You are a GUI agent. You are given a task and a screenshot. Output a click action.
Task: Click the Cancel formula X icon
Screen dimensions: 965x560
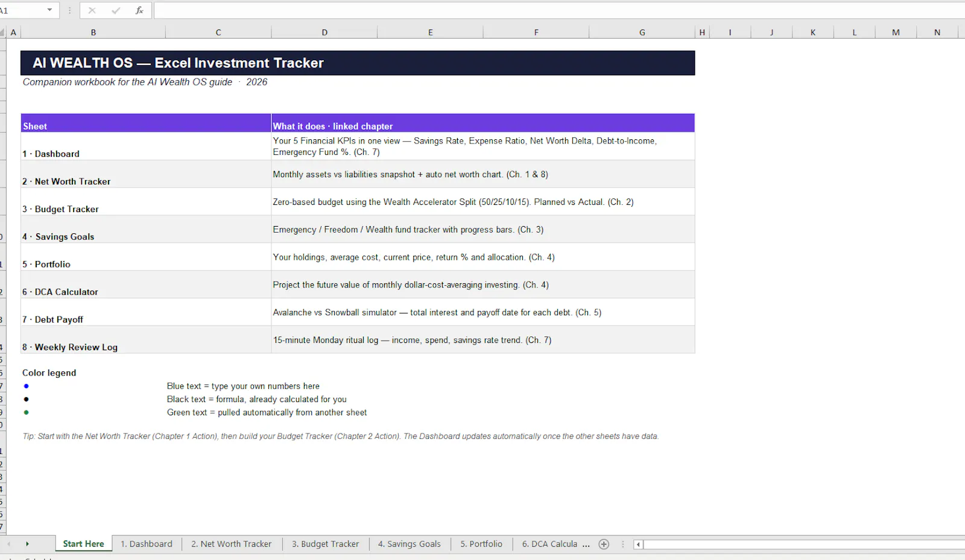[92, 10]
